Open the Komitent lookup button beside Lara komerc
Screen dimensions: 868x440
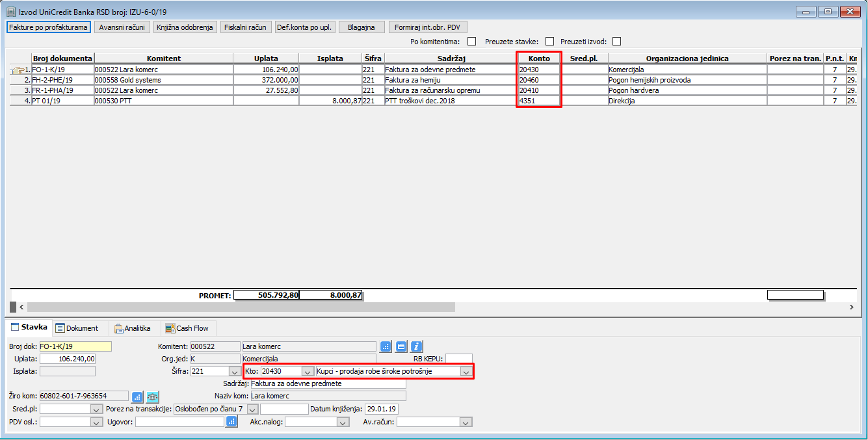(386, 346)
